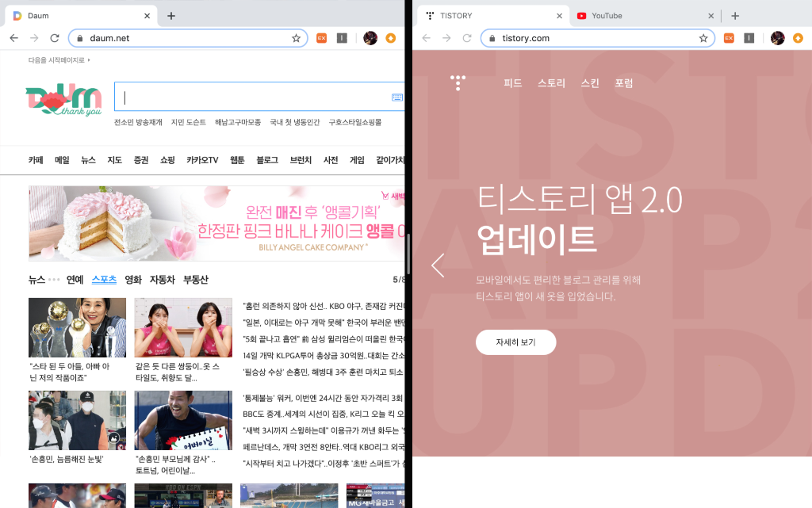Open headline starting with BBC도 중계
Screen dimensions: 812x508
(324, 414)
